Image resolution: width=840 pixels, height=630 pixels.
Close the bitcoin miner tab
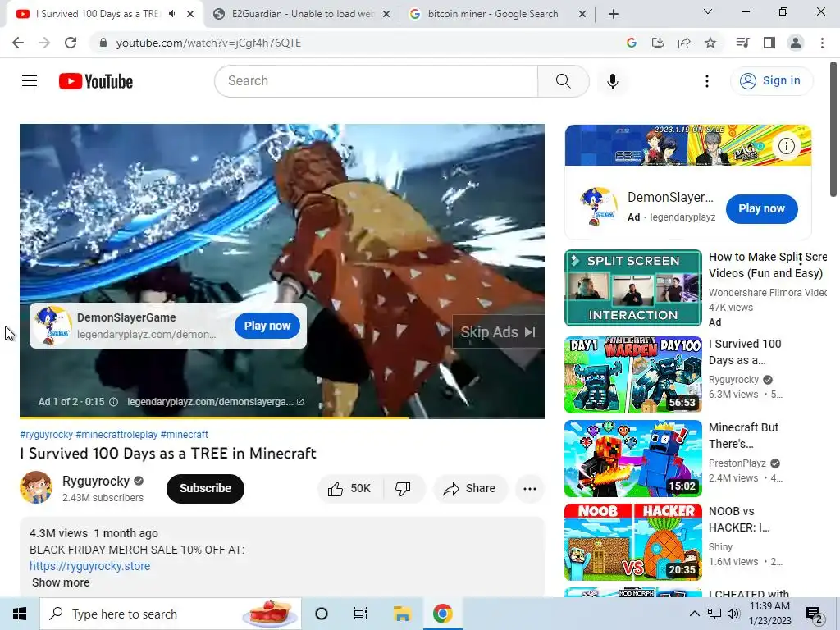[x=582, y=15]
